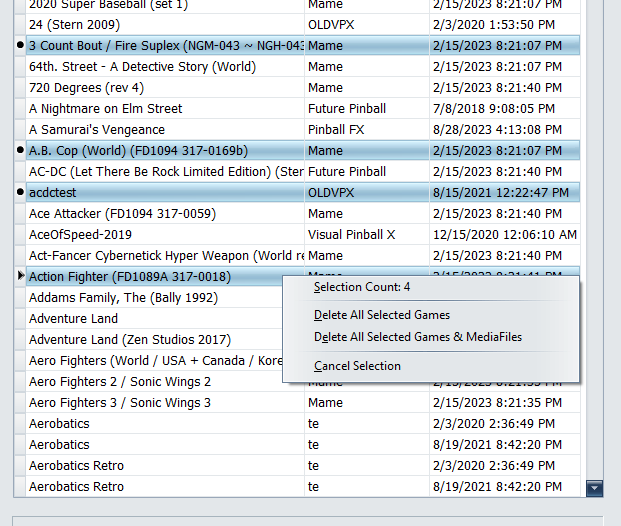621x526 pixels.
Task: Select Aero Fighters 3 / Sonic Wings 3
Action: (x=120, y=402)
